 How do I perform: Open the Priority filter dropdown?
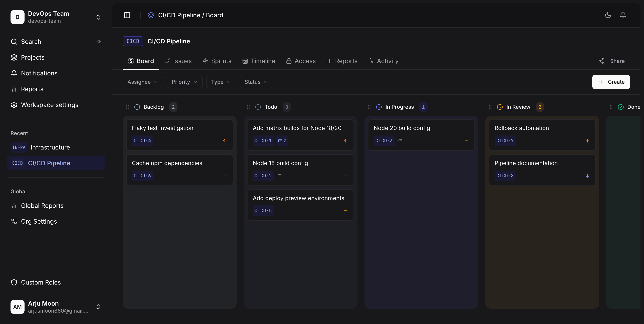[184, 82]
